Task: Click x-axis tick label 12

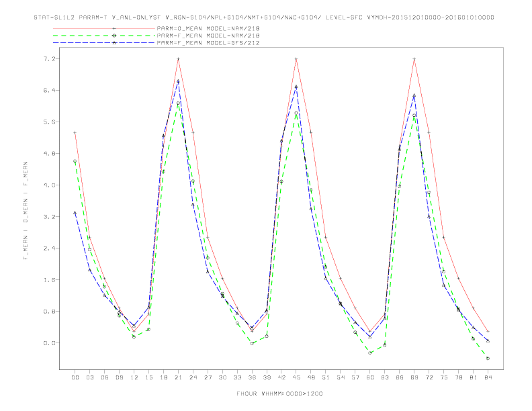Action: (134, 377)
